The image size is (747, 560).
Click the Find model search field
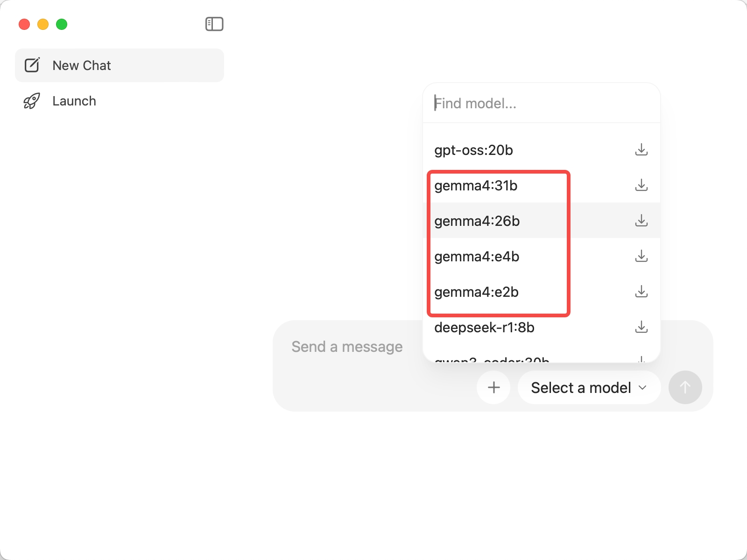click(537, 103)
